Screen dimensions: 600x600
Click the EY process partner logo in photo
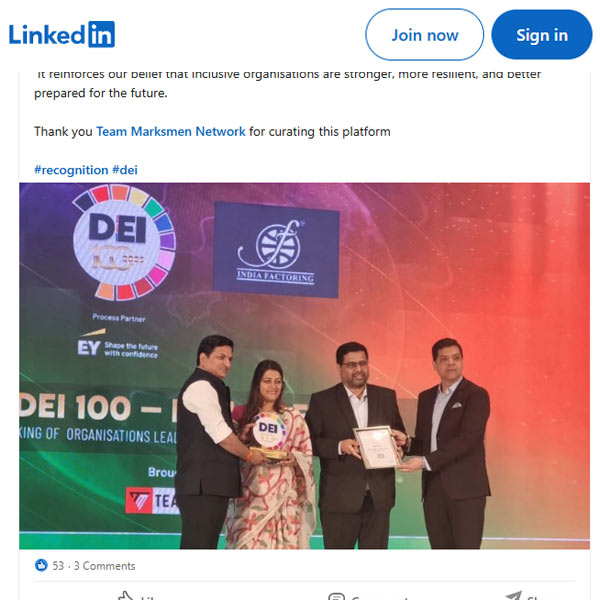[117, 343]
